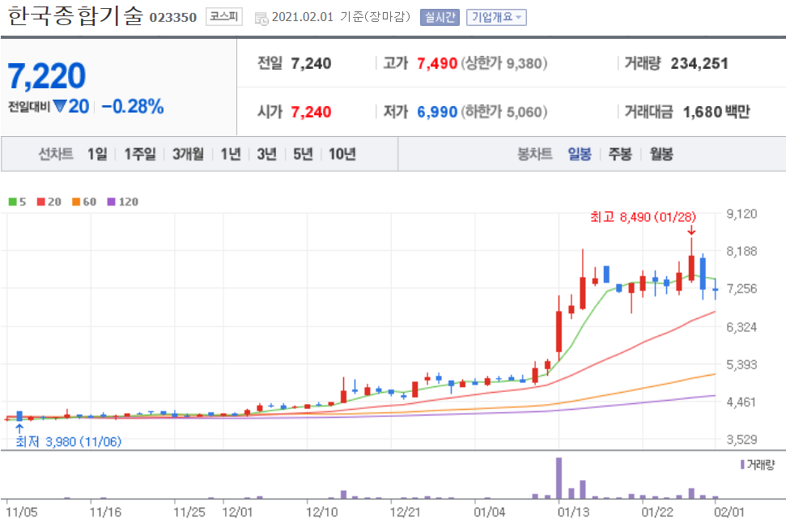Image resolution: width=786 pixels, height=532 pixels.
Task: Click the blue arrow at 최저 3,980
Action: click(19, 428)
